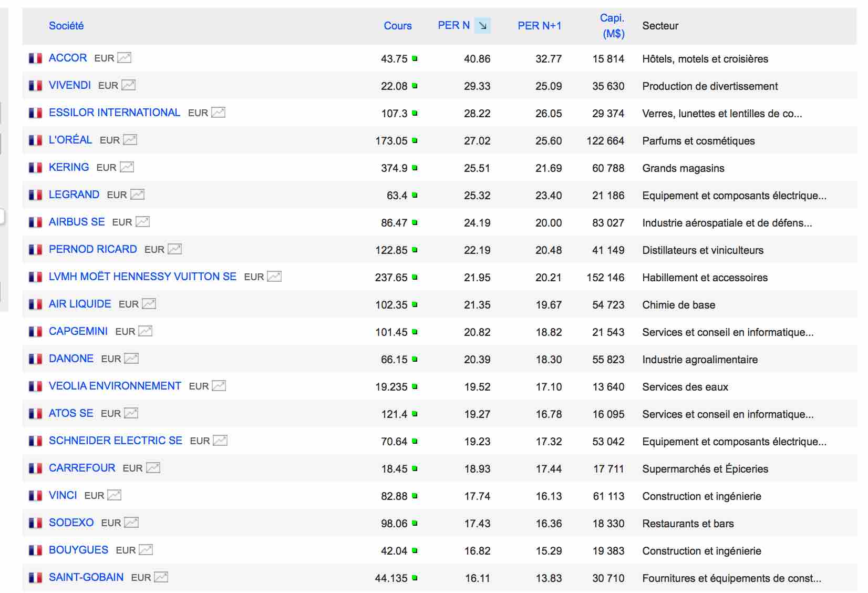Select LVMH capitalization value 152 146

click(605, 278)
